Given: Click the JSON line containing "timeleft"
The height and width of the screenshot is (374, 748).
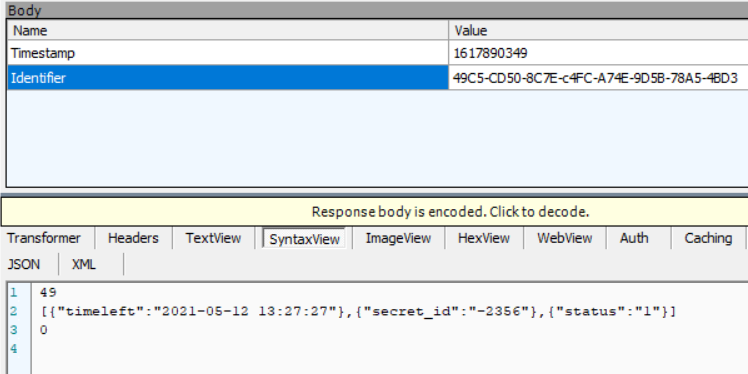Looking at the screenshot, I should coord(358,312).
